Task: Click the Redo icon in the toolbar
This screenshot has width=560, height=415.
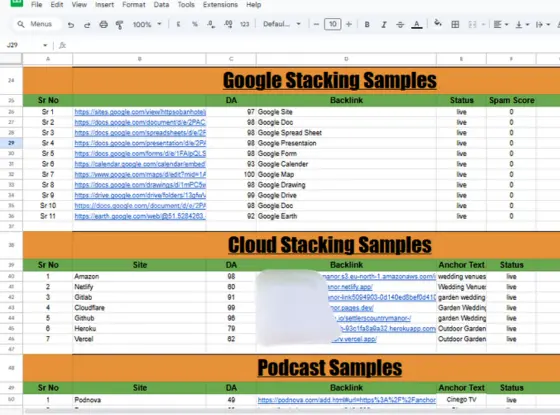Action: [x=87, y=25]
